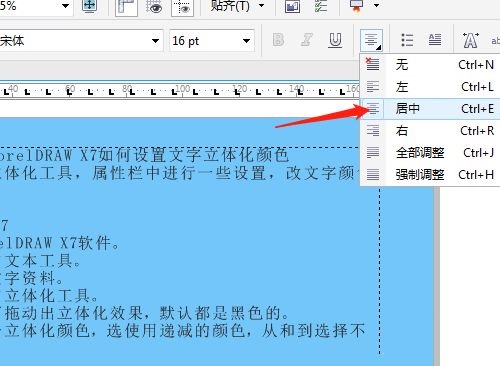Screen dimensions: 500x366
Task: Click the welcome screen icon
Action: 292,6
